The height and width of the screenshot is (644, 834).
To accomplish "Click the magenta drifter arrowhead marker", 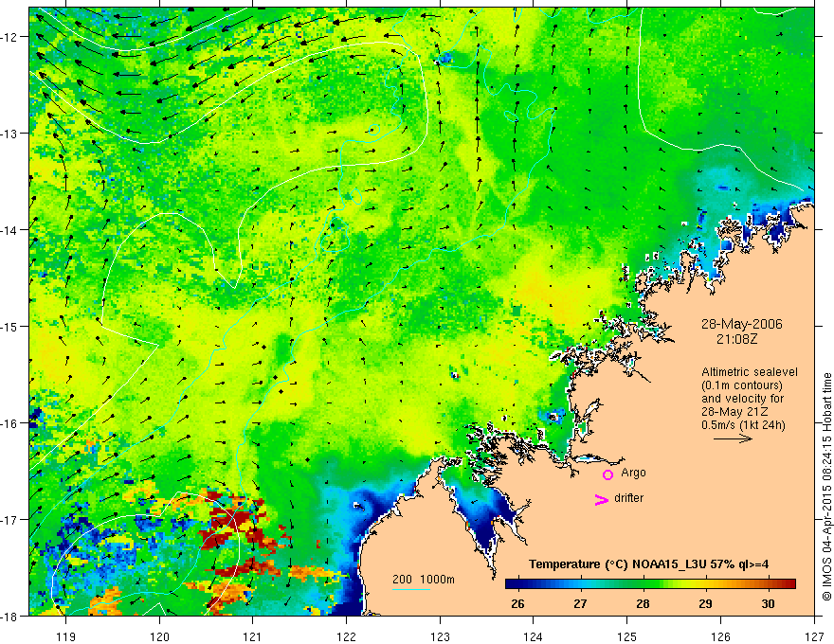I will (x=602, y=499).
